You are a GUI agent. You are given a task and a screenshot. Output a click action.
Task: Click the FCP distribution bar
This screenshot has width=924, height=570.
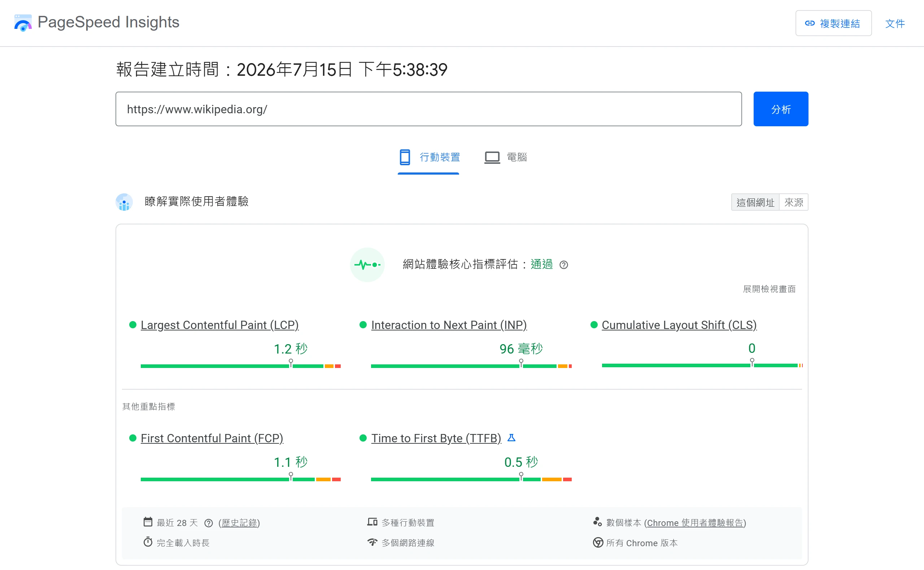(241, 479)
